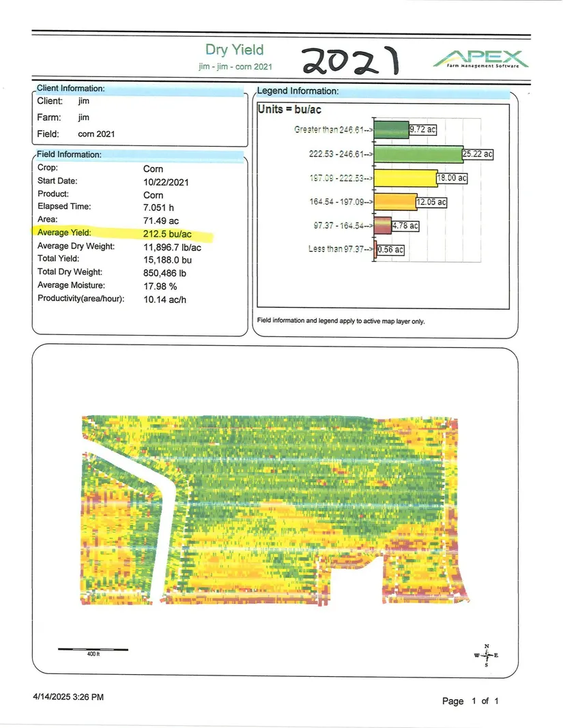Click the 25.22 ac value label
The height and width of the screenshot is (728, 563).
(477, 154)
